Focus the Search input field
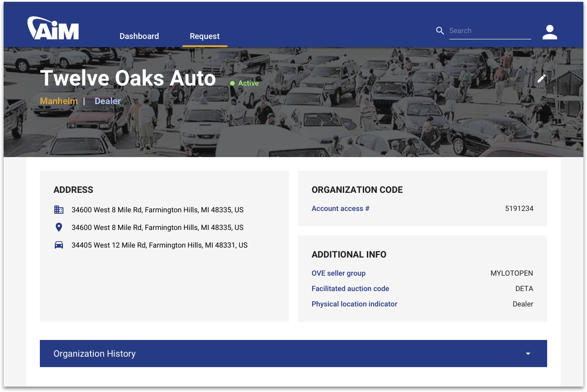This screenshot has width=587, height=392. tap(490, 31)
